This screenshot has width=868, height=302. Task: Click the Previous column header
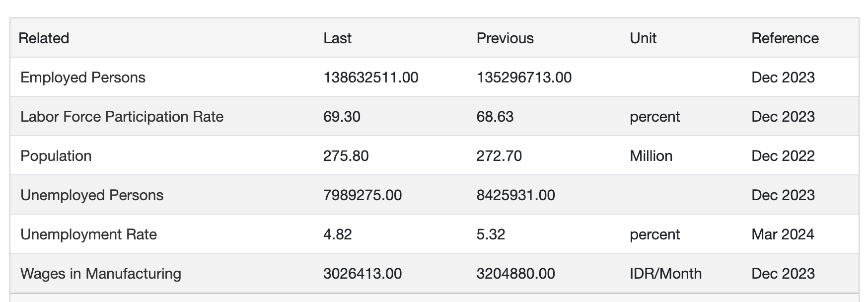click(505, 38)
